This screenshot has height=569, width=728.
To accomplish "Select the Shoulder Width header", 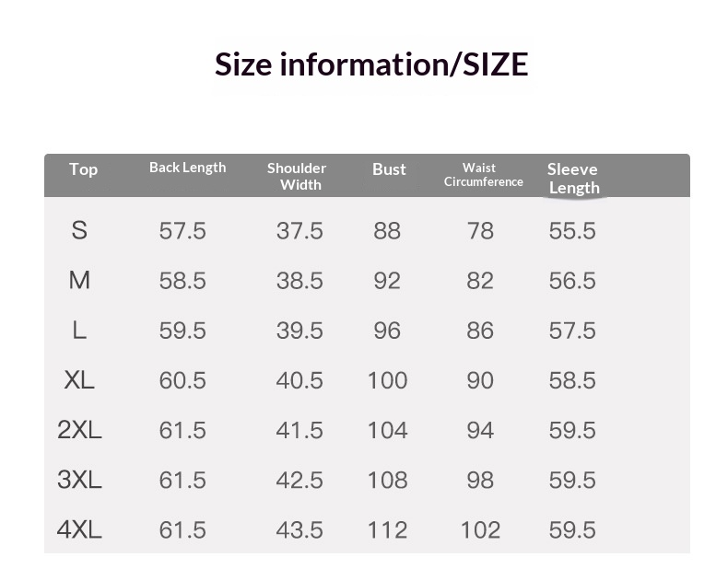I will [297, 176].
